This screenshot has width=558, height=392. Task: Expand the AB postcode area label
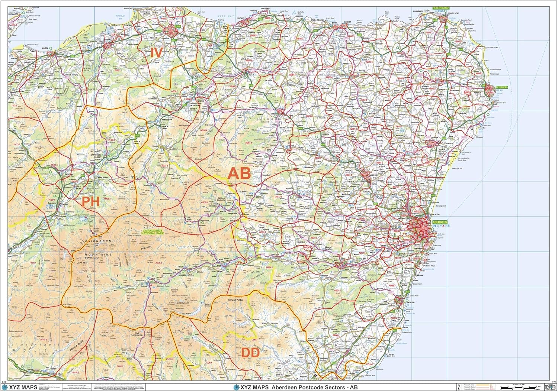click(x=240, y=173)
